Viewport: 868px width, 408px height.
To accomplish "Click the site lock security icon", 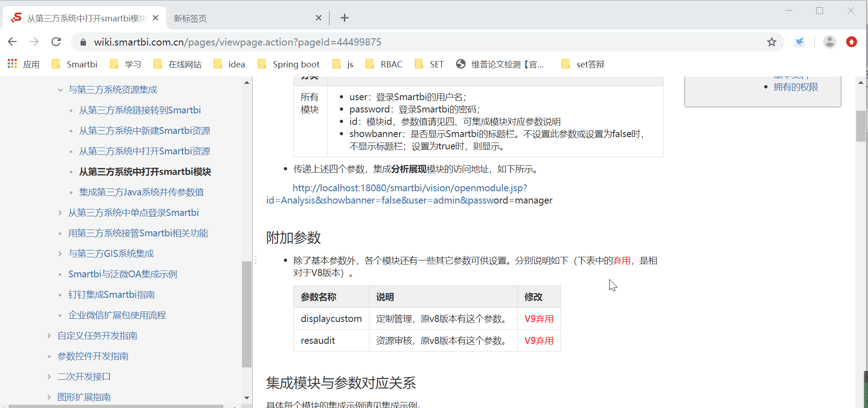I will click(83, 42).
